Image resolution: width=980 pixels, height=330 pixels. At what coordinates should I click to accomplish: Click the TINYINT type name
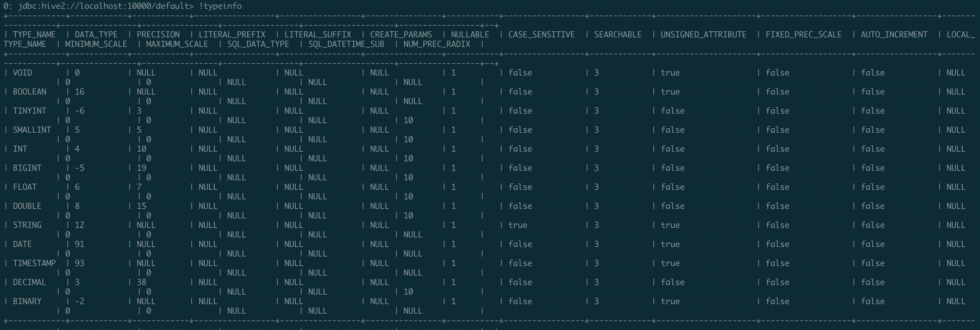30,111
